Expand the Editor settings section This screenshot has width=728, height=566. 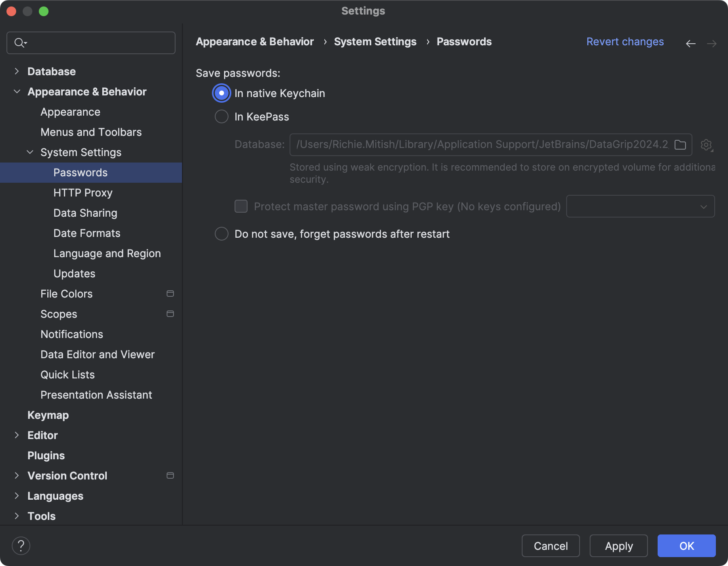click(17, 435)
